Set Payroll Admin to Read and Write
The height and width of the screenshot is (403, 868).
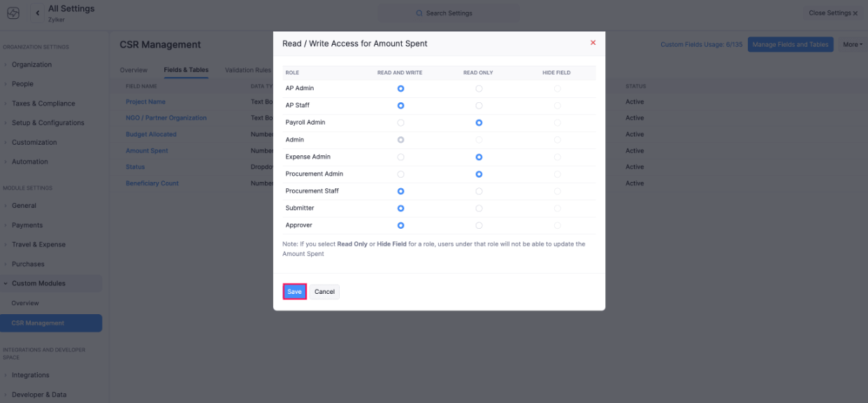pyautogui.click(x=400, y=122)
